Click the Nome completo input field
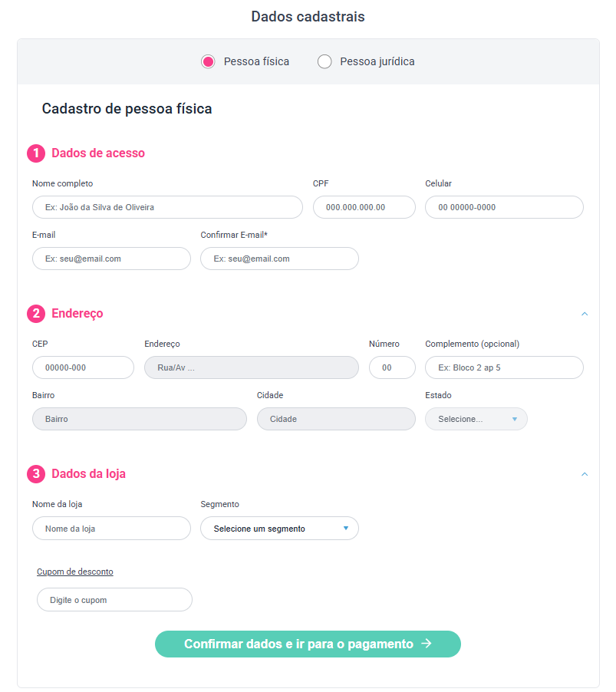The height and width of the screenshot is (692, 616). [167, 207]
